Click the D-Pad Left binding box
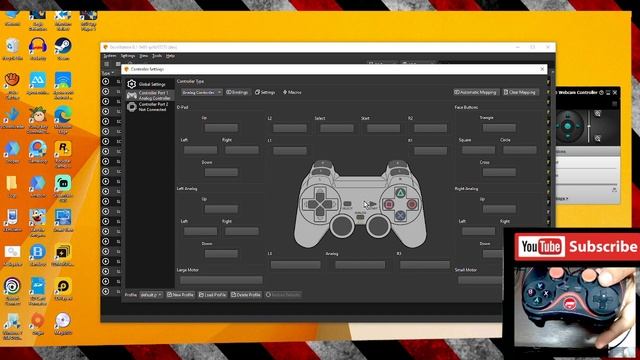The height and width of the screenshot is (360, 640). click(x=200, y=150)
